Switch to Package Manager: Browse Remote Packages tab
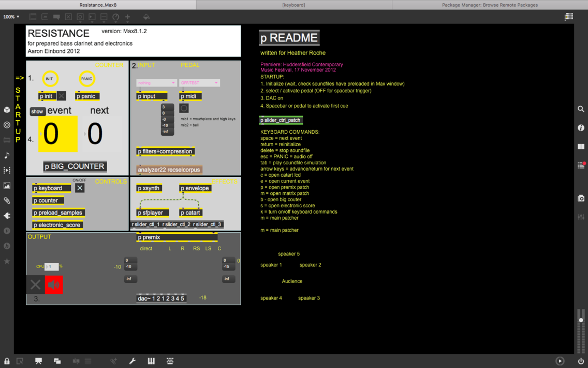 tap(490, 5)
